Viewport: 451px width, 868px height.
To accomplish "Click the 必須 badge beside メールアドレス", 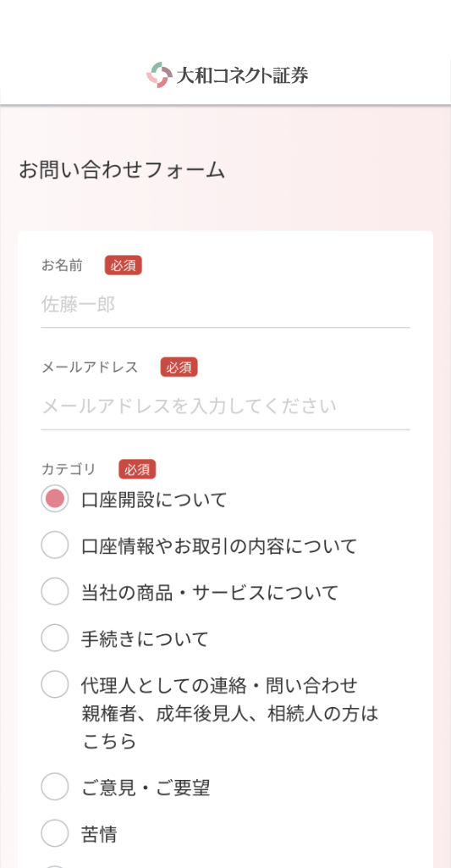I will (x=179, y=368).
